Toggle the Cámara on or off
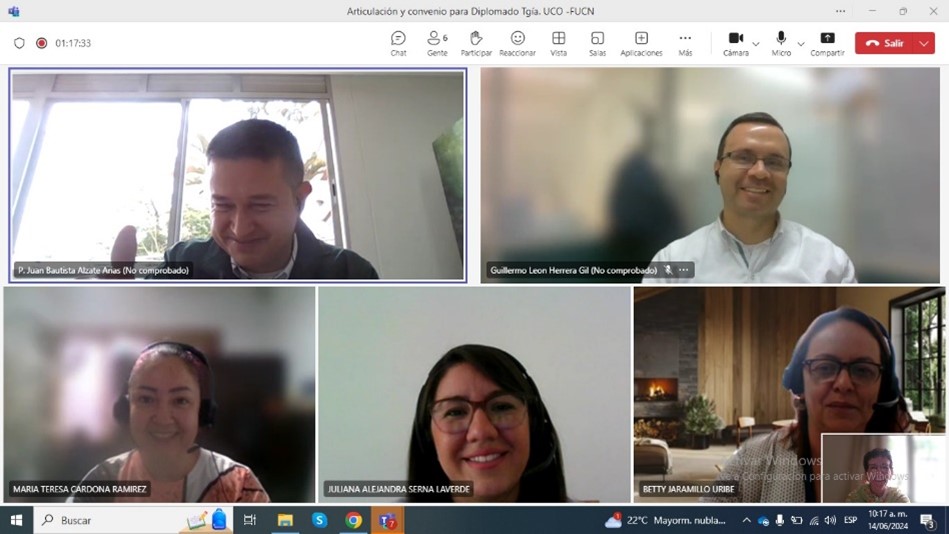The height and width of the screenshot is (534, 949). (735, 43)
